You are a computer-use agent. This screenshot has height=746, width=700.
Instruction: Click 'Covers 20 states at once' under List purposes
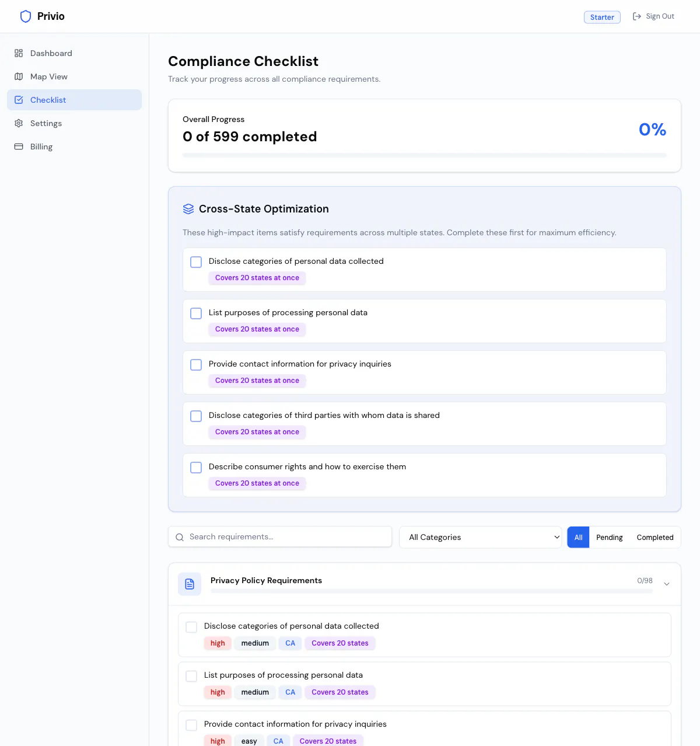tap(257, 329)
